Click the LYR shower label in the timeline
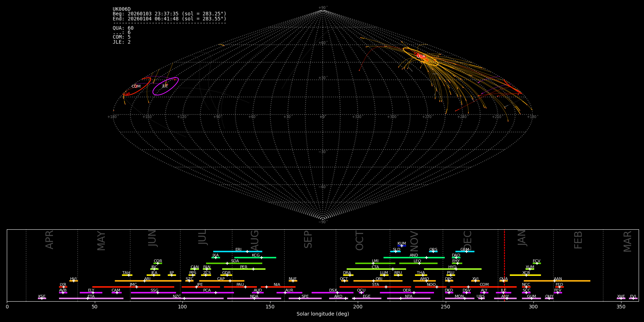Viewport: 644px width, 322px height. (63, 285)
